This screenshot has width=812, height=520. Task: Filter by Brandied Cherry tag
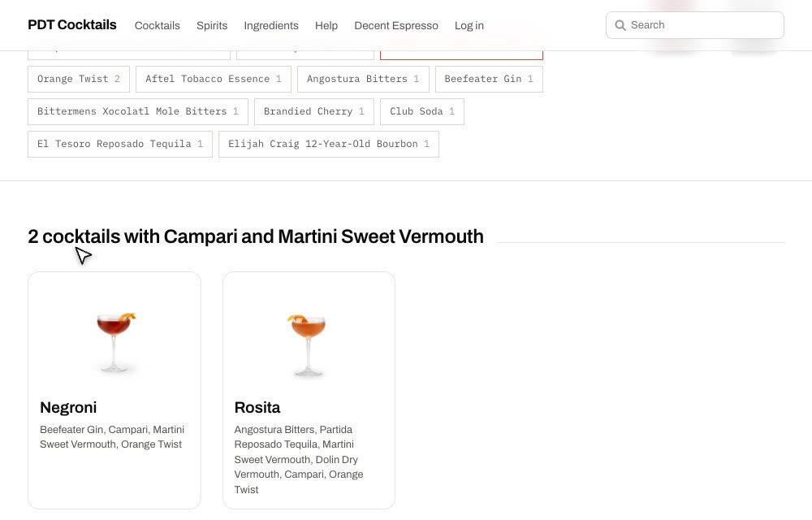tap(313, 111)
